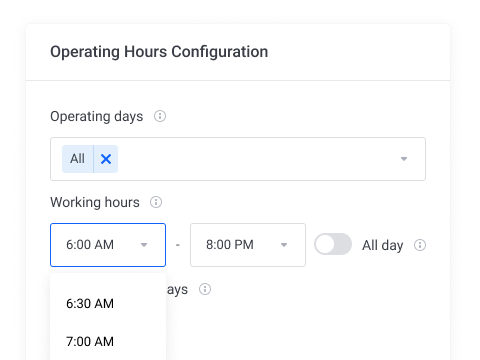Expand the Operating days dropdown arrow
Screen dimensions: 480x360
(x=404, y=159)
